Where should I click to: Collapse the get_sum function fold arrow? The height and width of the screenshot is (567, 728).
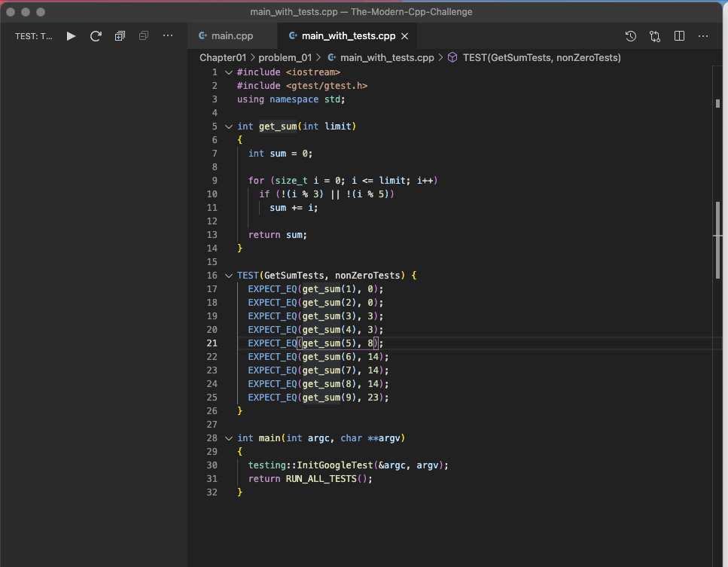pyautogui.click(x=229, y=127)
